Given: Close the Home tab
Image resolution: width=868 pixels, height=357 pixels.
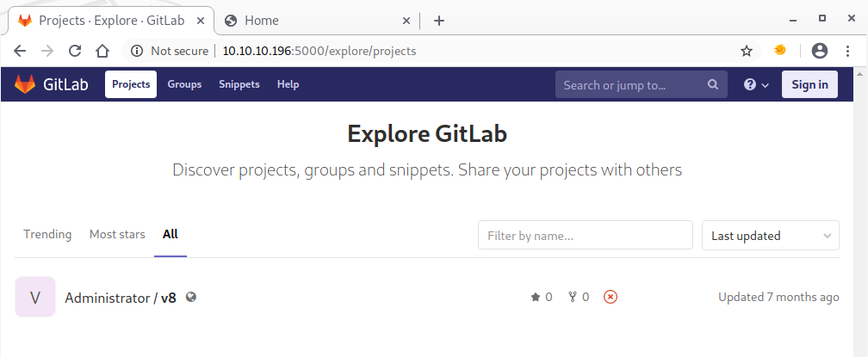Looking at the screenshot, I should click(x=406, y=21).
